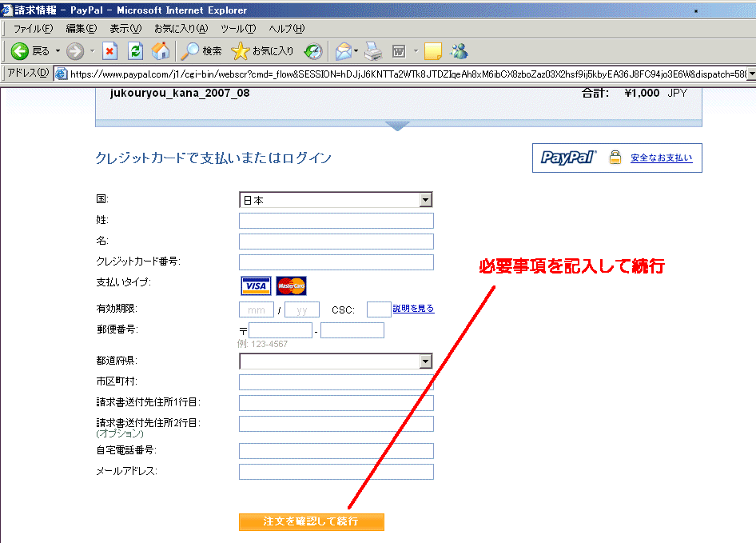Viewport: 756px width, 543px height.
Task: Stop page loading with red X
Action: pos(110,51)
